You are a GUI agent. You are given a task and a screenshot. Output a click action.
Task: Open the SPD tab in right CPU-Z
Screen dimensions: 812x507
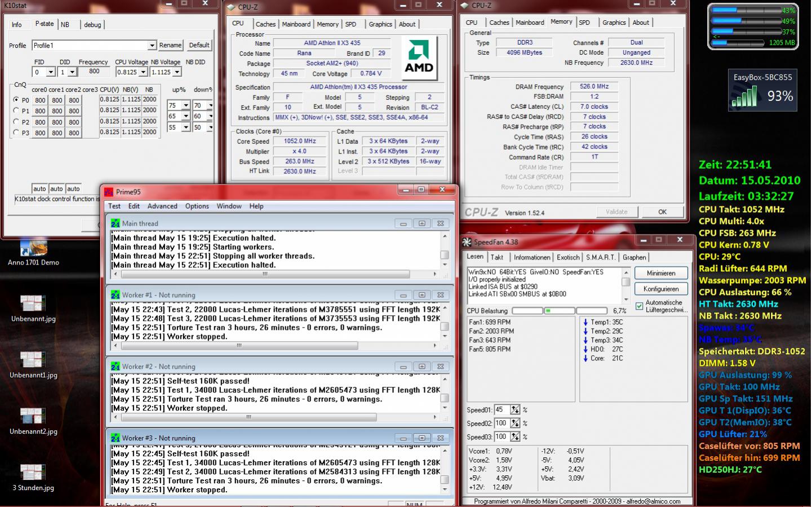tap(584, 23)
